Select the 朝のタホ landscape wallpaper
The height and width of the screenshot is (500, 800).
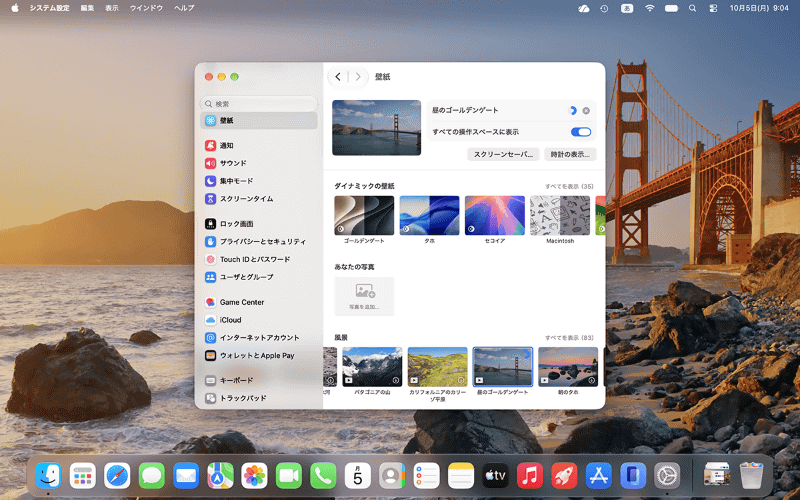coord(568,367)
